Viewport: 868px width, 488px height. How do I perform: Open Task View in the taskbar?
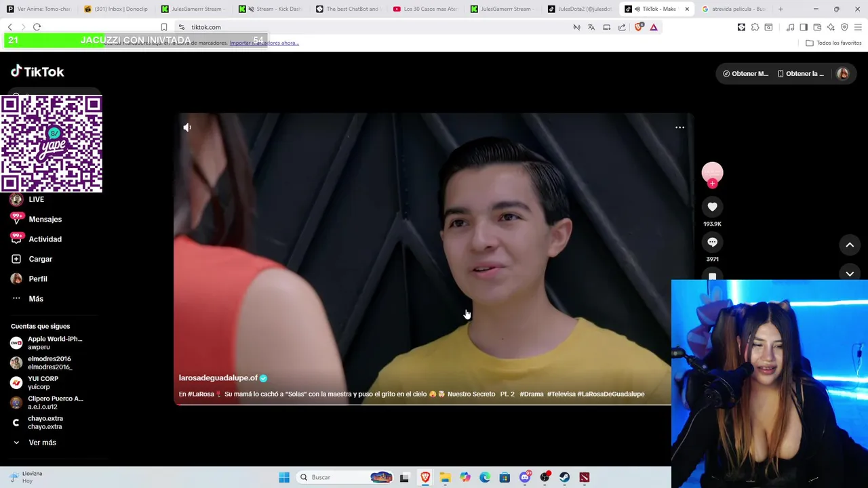tap(404, 477)
